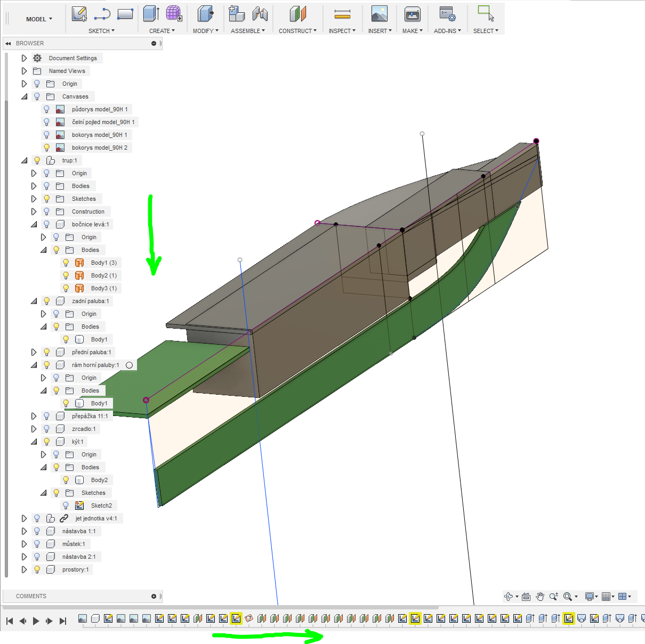645x644 pixels.
Task: Expand the Document Settings node
Action: [24, 58]
